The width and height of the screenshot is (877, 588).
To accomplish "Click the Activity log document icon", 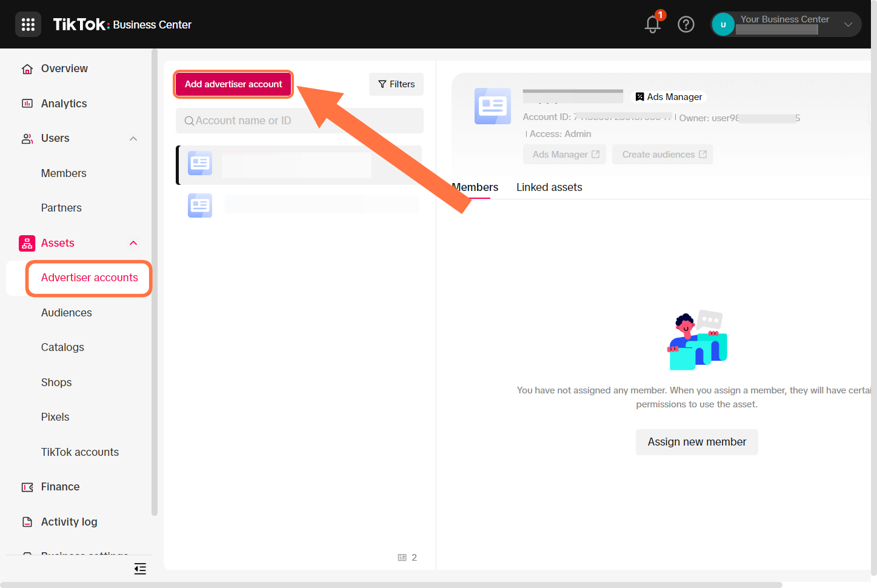I will click(27, 522).
